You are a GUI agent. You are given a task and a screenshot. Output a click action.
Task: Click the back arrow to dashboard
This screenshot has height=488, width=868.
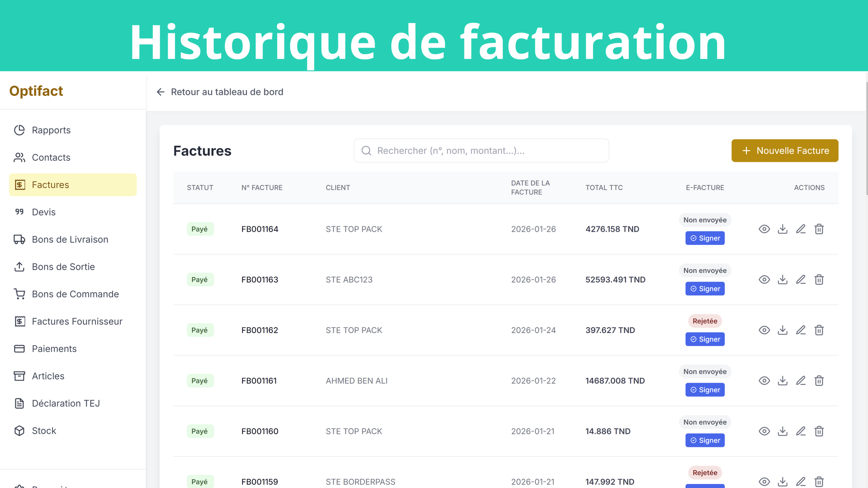pyautogui.click(x=160, y=92)
